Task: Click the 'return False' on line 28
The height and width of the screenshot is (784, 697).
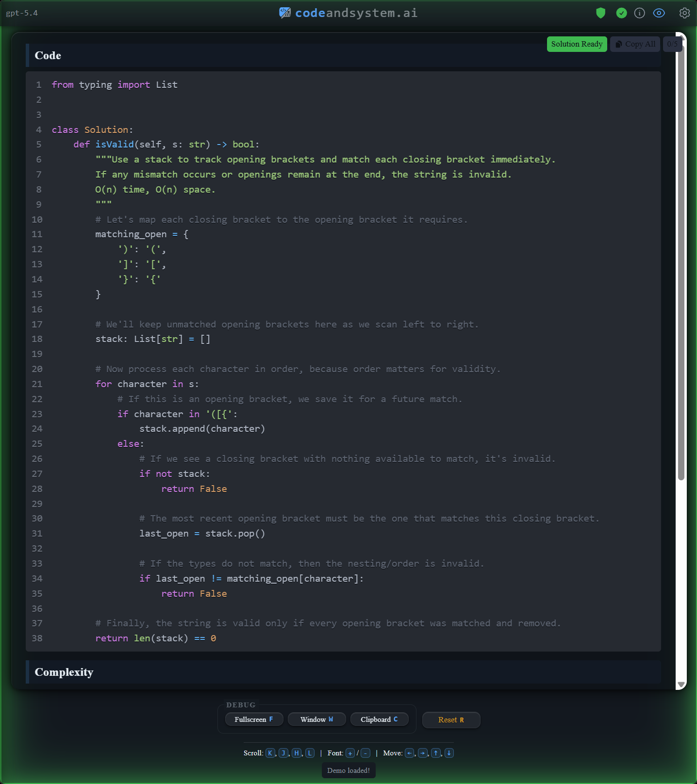Action: pos(194,489)
